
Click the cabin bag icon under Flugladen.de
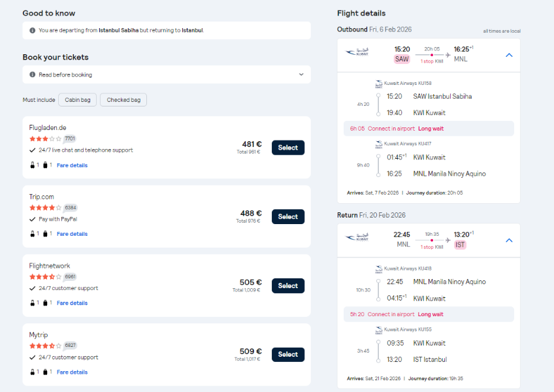coord(33,165)
